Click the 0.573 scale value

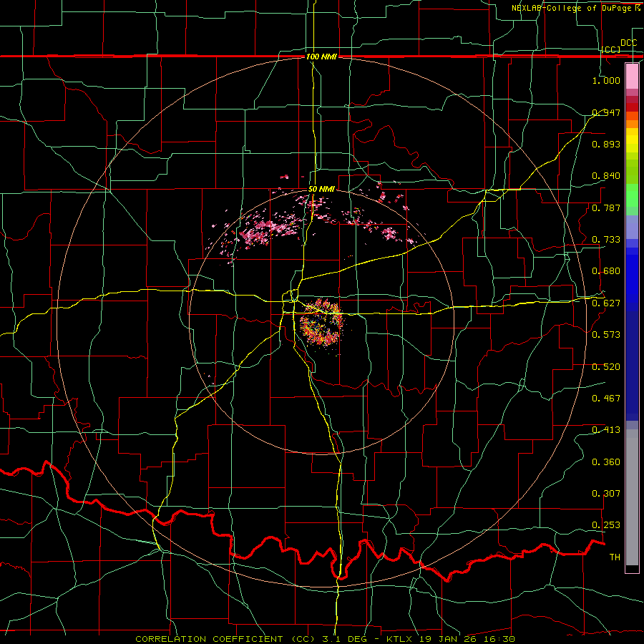coord(606,335)
